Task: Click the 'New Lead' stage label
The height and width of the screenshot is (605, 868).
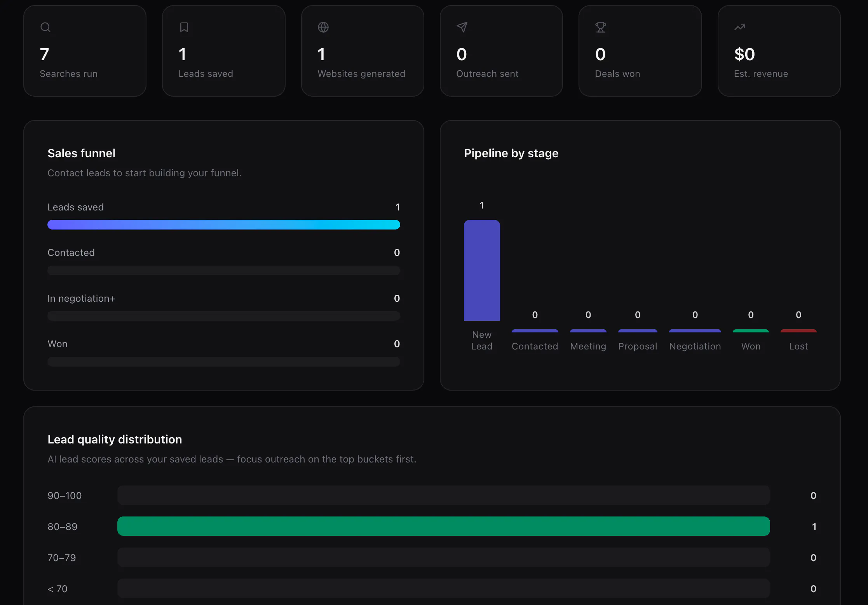Action: [x=482, y=341]
